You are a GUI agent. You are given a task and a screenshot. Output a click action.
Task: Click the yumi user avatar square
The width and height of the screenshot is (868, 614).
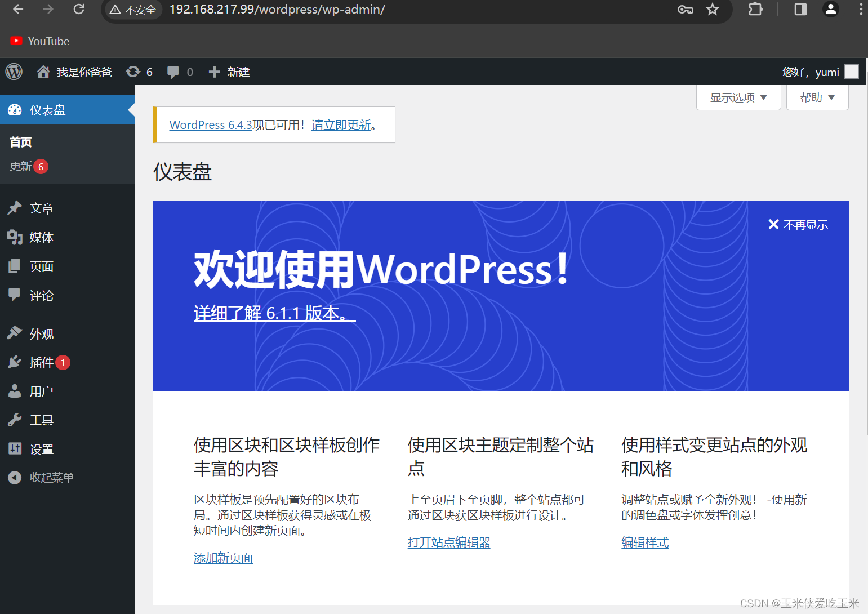pos(852,72)
